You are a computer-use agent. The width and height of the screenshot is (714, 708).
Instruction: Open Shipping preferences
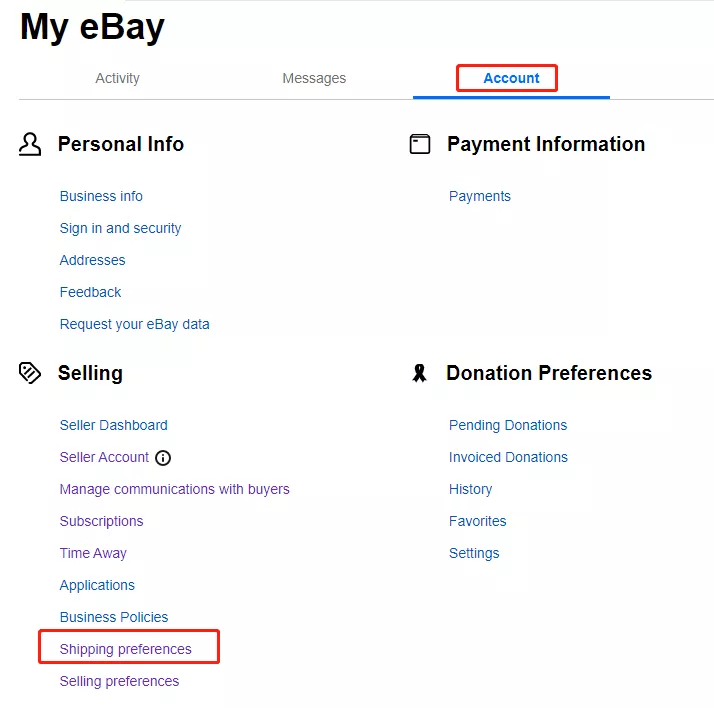[125, 649]
